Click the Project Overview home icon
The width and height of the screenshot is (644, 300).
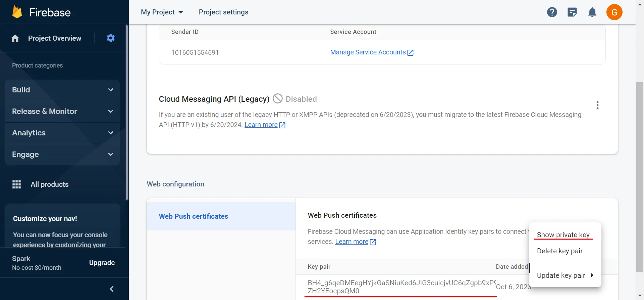pos(15,38)
